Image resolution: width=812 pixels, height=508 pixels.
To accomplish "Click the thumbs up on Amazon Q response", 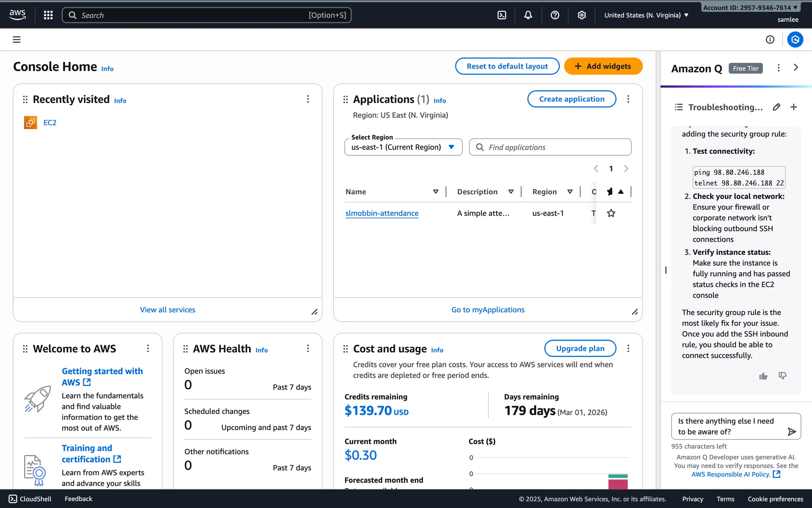I will point(763,376).
